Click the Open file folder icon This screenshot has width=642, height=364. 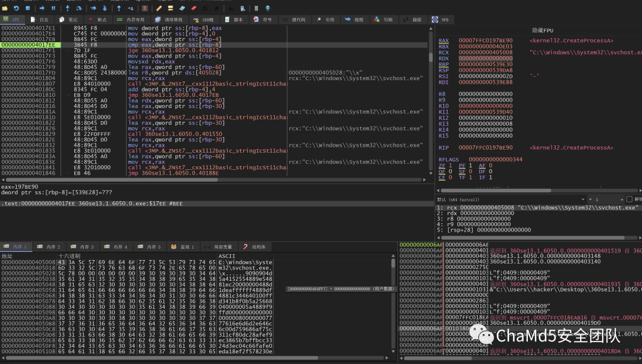pyautogui.click(x=5, y=8)
